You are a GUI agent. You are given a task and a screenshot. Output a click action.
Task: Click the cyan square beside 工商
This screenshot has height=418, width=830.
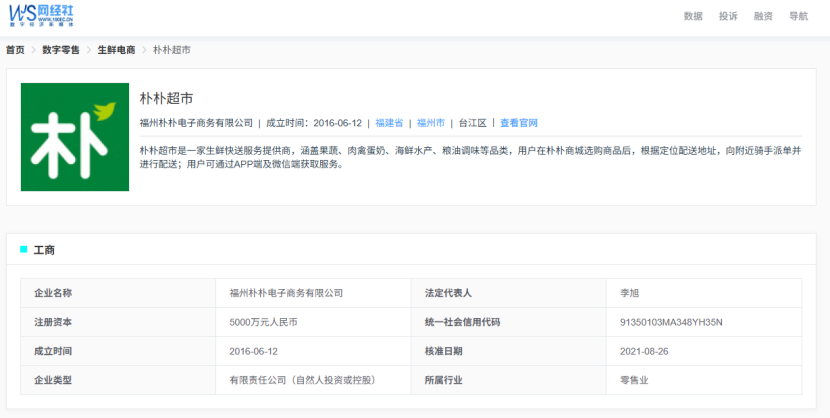pos(24,249)
